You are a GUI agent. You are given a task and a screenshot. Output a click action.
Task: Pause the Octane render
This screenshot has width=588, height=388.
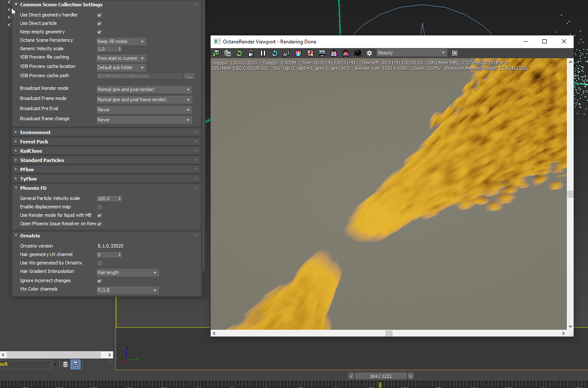click(x=263, y=53)
